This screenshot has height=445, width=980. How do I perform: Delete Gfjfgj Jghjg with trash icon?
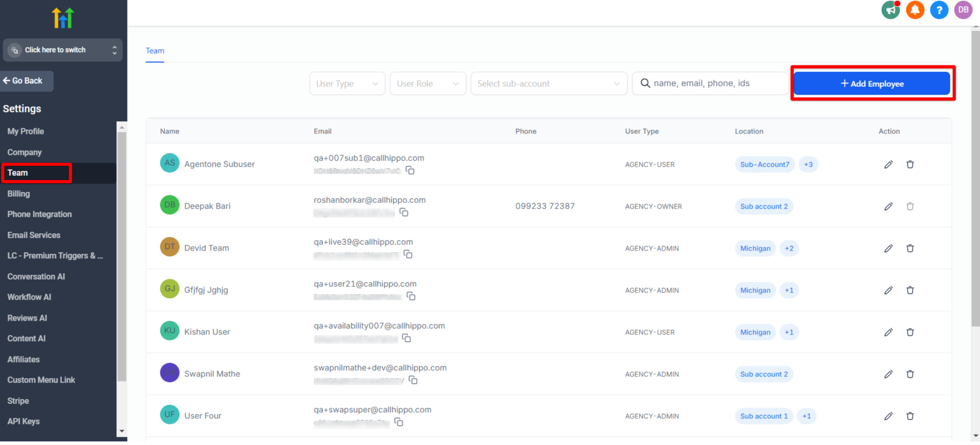coord(910,290)
